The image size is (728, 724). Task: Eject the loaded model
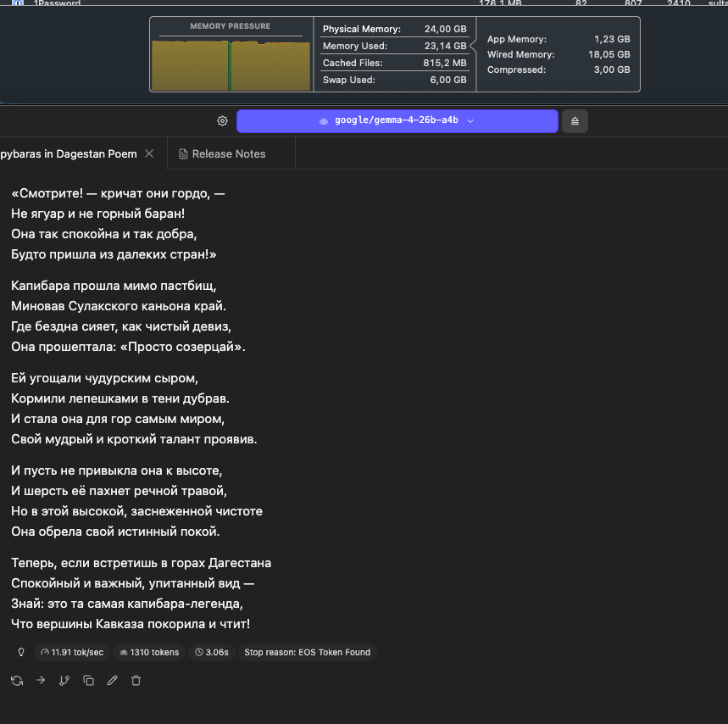tap(575, 121)
